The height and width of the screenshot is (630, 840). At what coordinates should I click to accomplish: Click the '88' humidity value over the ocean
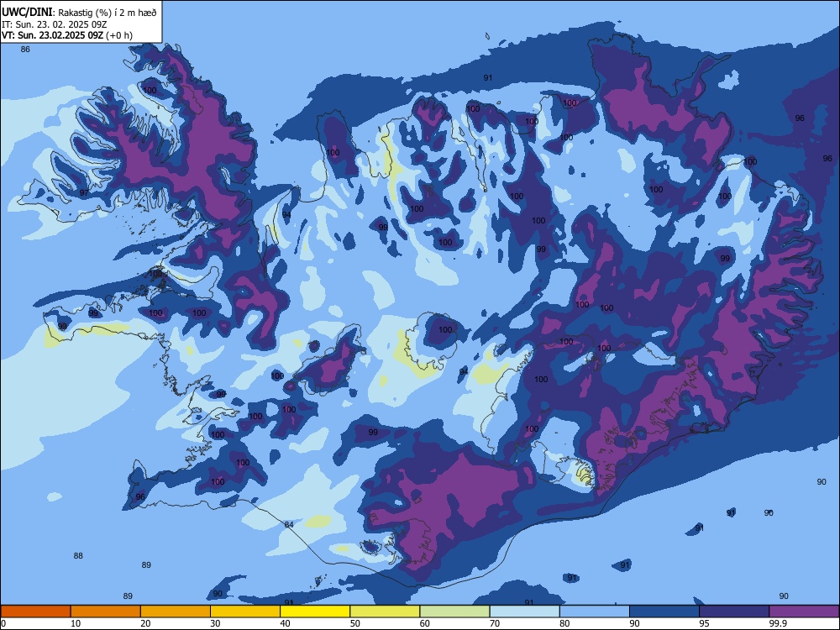[78, 555]
